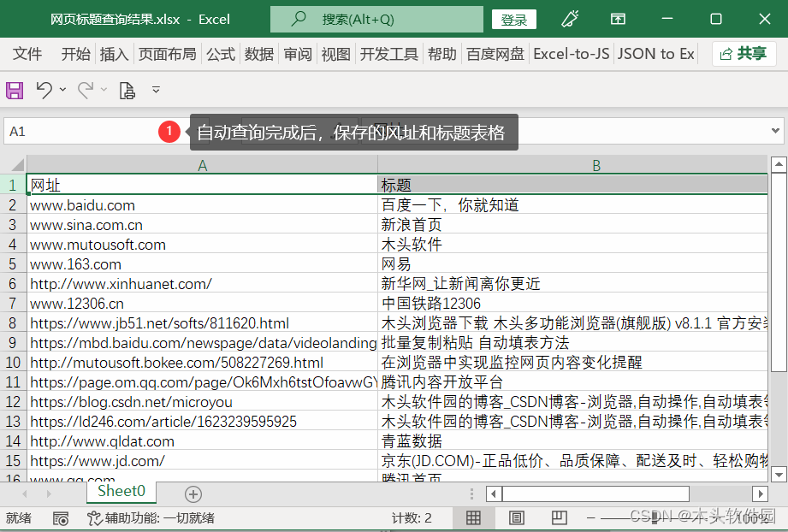Image resolution: width=788 pixels, height=532 pixels.
Task: Open the 文件 menu
Action: (x=27, y=54)
